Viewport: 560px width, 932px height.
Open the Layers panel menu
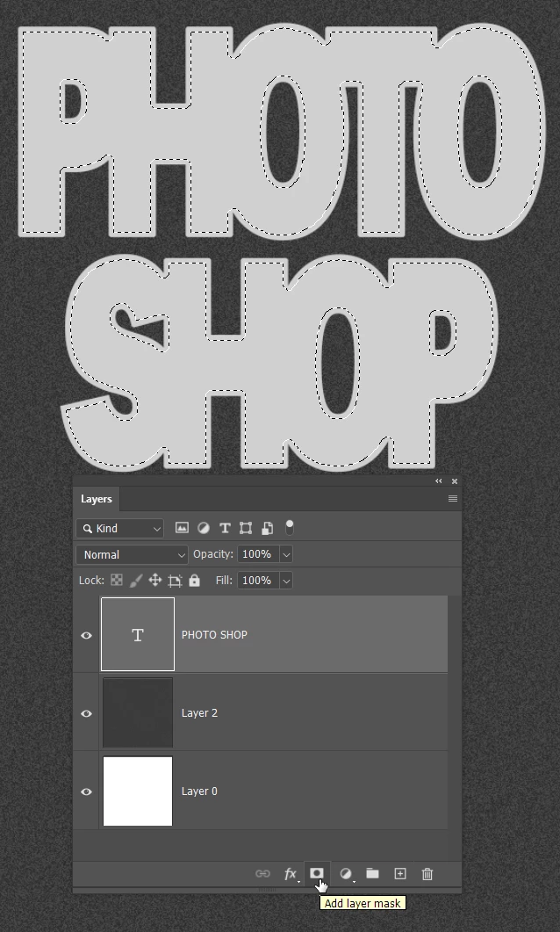coord(453,499)
